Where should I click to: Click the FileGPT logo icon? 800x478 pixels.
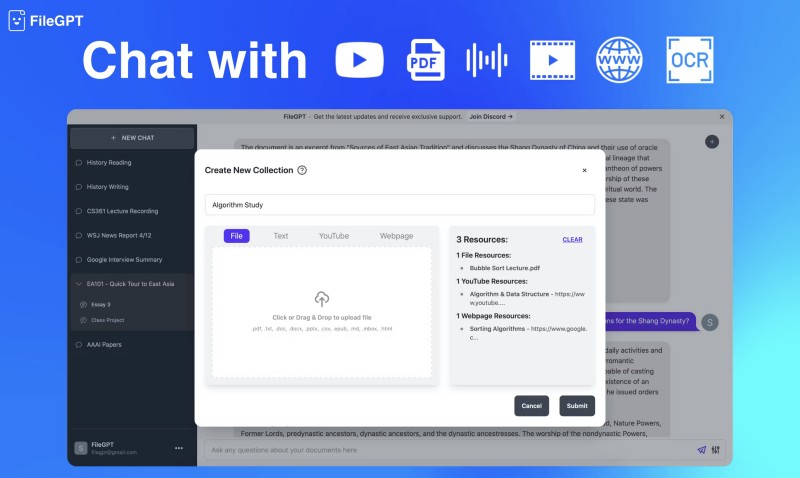17,20
